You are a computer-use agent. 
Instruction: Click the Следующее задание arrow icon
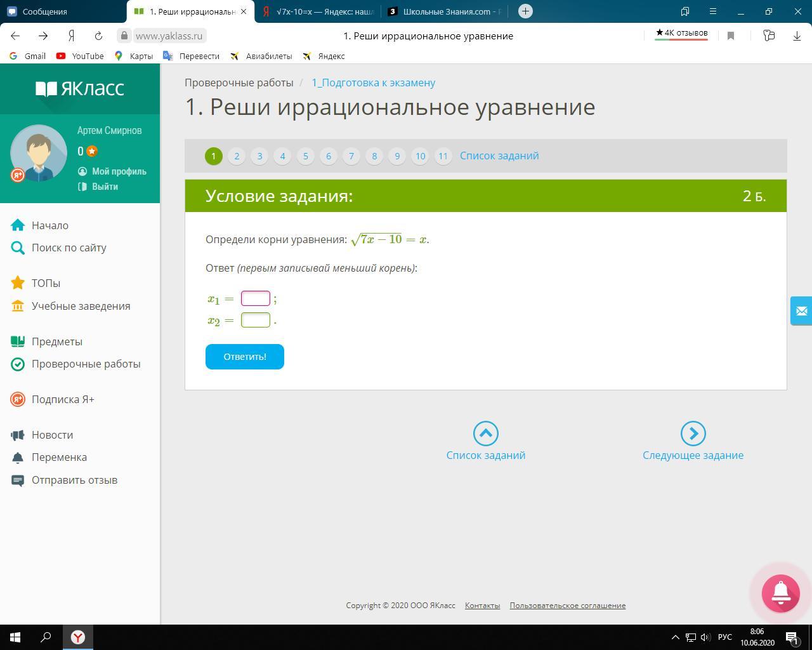[693, 434]
